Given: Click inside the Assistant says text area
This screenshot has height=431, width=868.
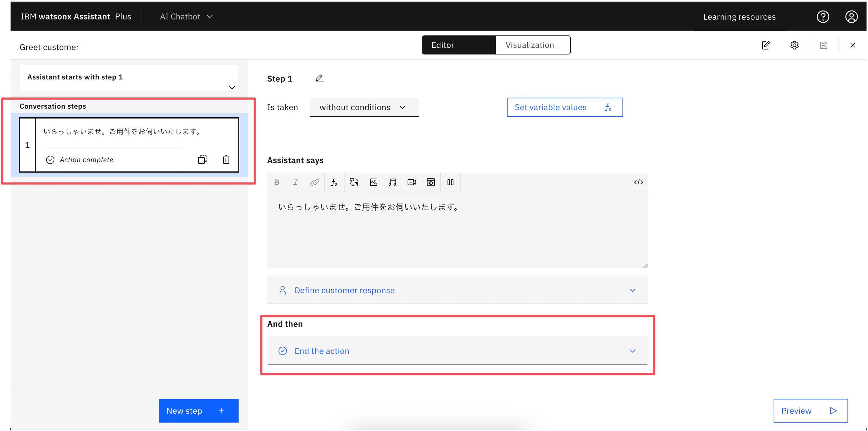Looking at the screenshot, I should coord(457,232).
